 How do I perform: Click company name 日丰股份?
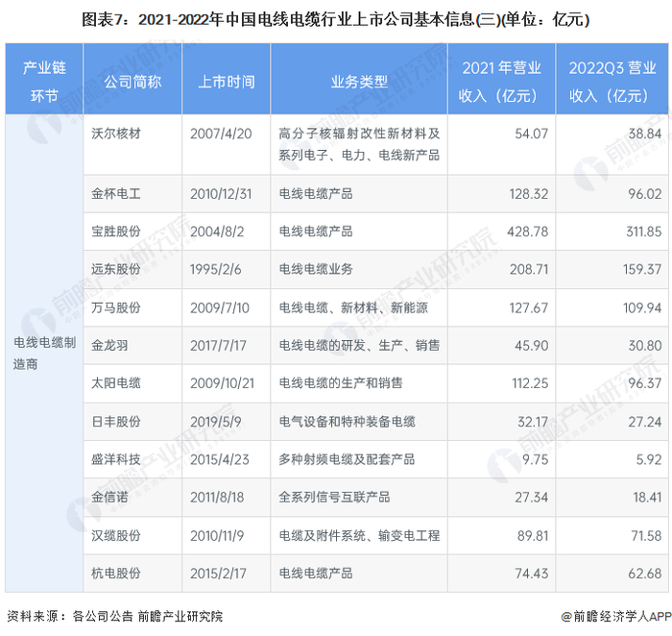click(116, 422)
